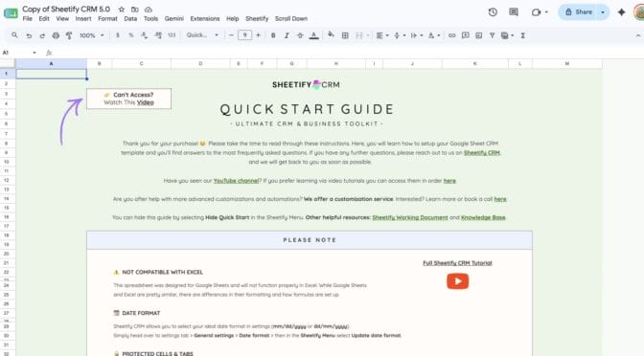The image size is (644, 356).
Task: Decrease the font size
Action: [231, 35]
